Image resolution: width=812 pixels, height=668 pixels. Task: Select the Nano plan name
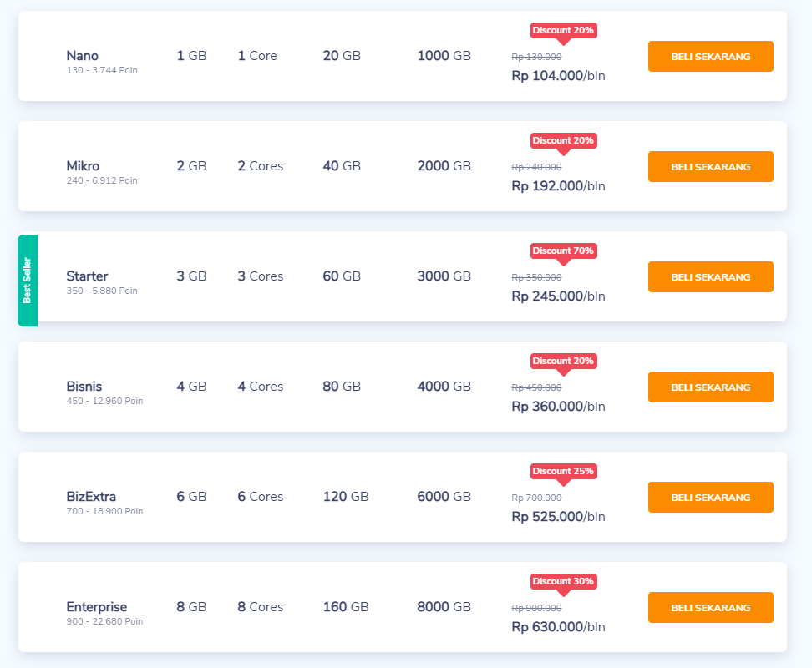(x=82, y=56)
